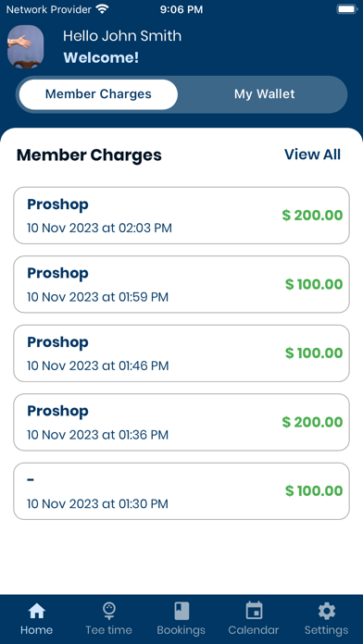Open Proshop charge from 01:36 PM
The image size is (363, 644).
pos(181,422)
